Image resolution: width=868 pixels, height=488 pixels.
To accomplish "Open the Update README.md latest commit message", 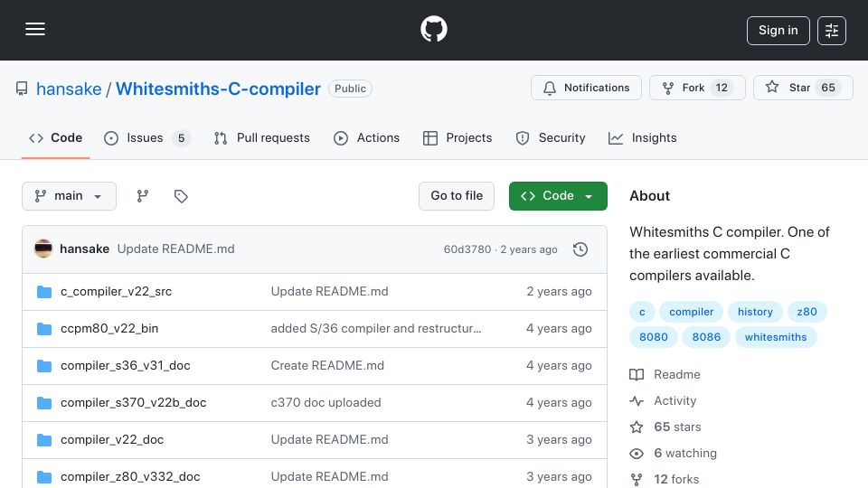I will click(176, 249).
